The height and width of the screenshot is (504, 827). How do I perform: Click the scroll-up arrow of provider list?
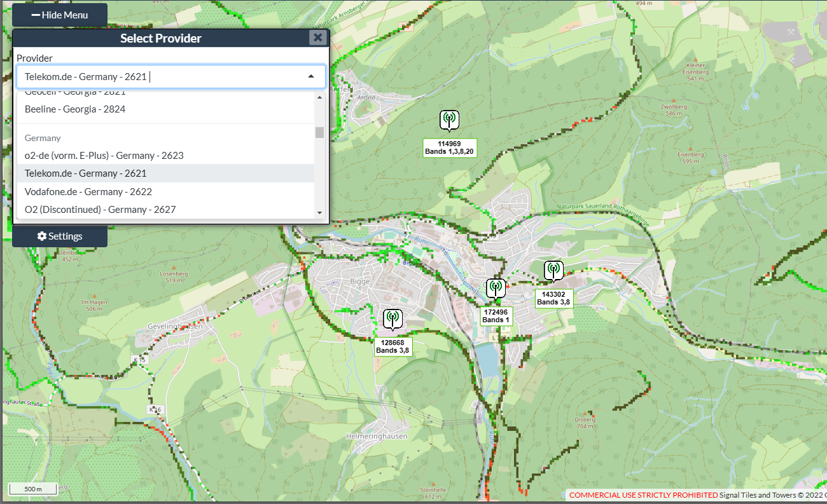[319, 97]
